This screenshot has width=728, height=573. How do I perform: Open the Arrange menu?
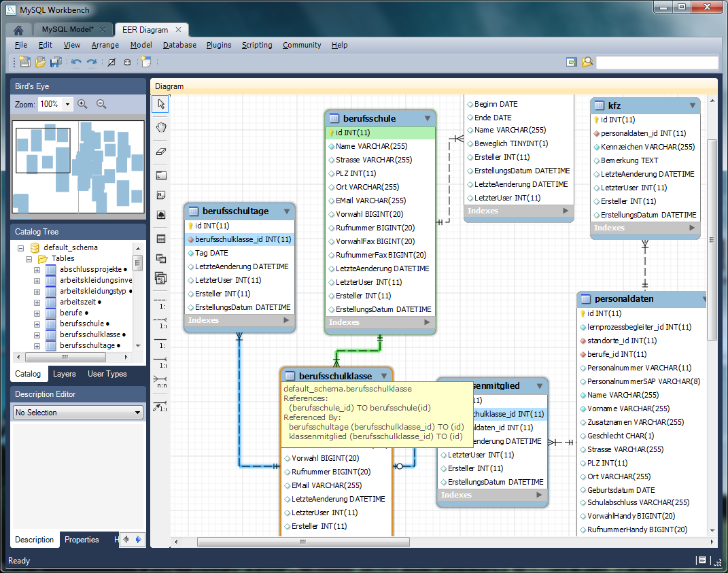(x=105, y=45)
